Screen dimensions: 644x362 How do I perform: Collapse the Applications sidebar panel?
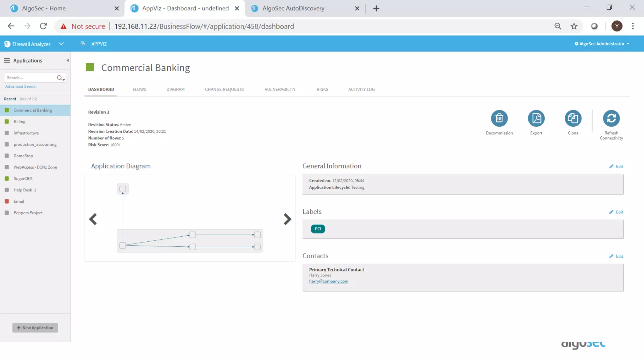[67, 60]
